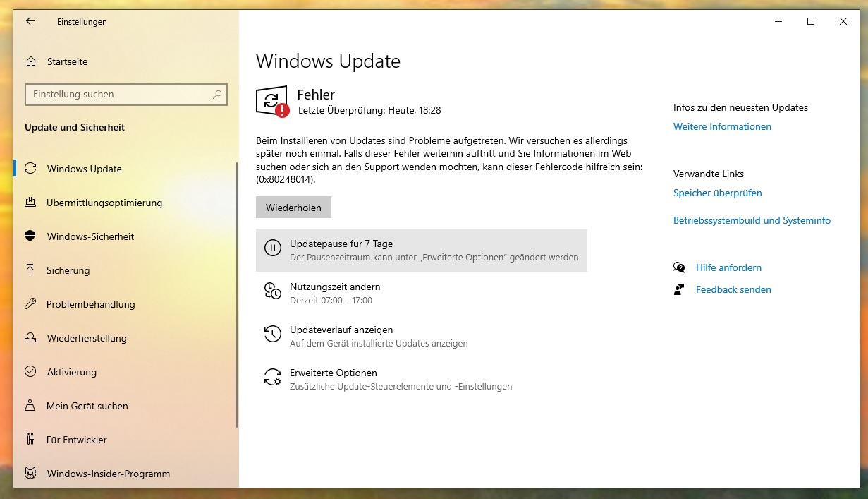Click the Fehler status heading
The height and width of the screenshot is (499, 868).
point(316,95)
